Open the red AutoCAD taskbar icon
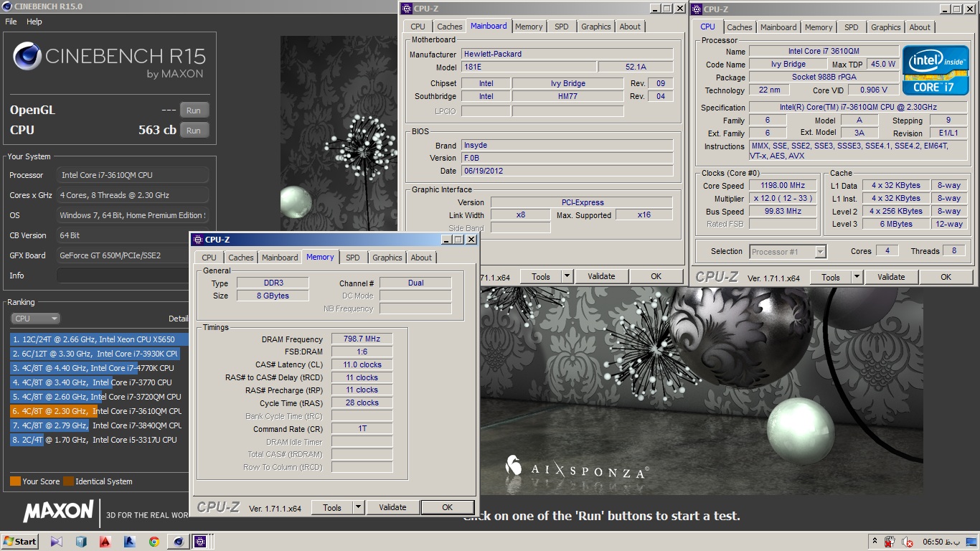This screenshot has width=980, height=551. coord(105,542)
